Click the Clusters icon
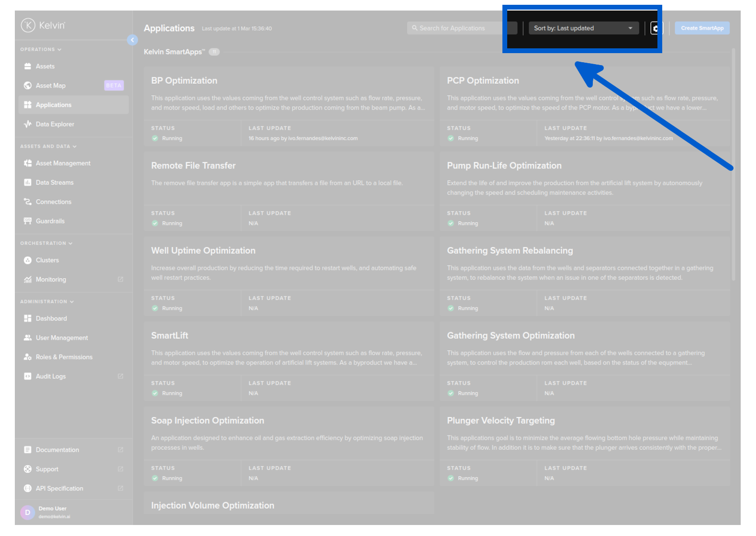The height and width of the screenshot is (536, 756). [x=28, y=260]
